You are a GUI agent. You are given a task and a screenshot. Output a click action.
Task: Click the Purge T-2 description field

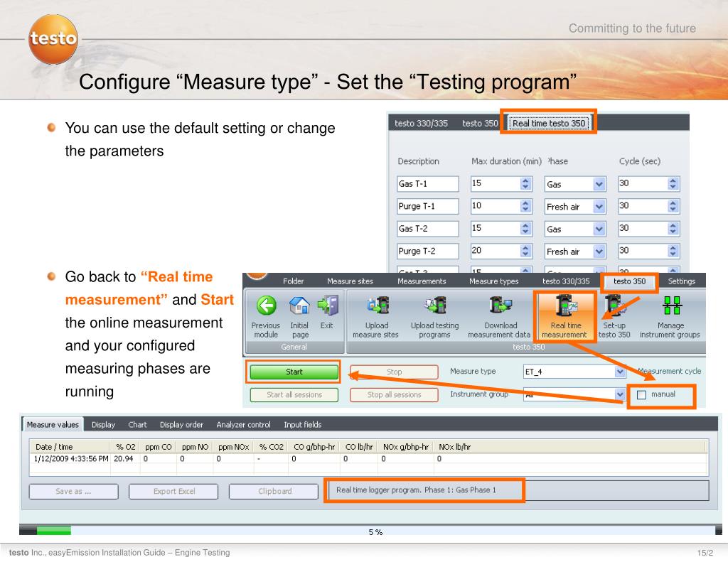click(x=427, y=251)
